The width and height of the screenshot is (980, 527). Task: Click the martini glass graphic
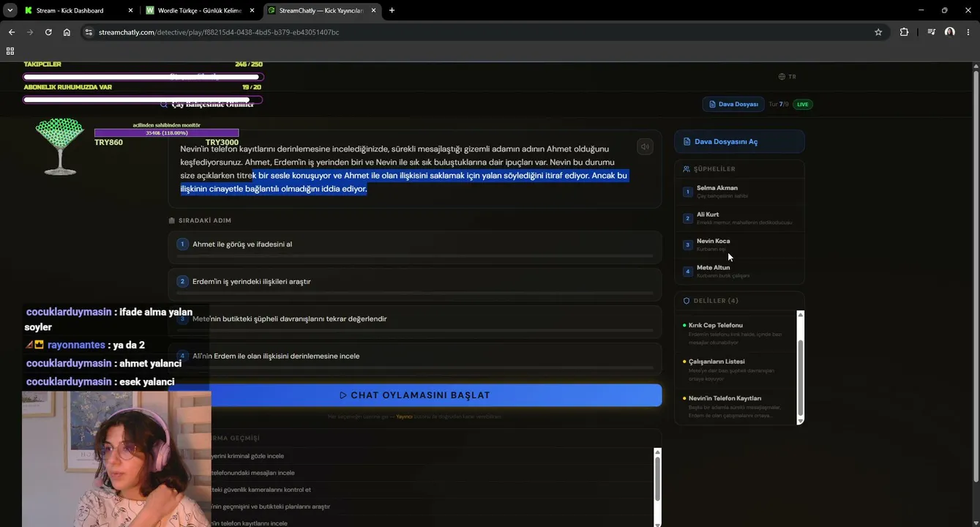pos(60,147)
